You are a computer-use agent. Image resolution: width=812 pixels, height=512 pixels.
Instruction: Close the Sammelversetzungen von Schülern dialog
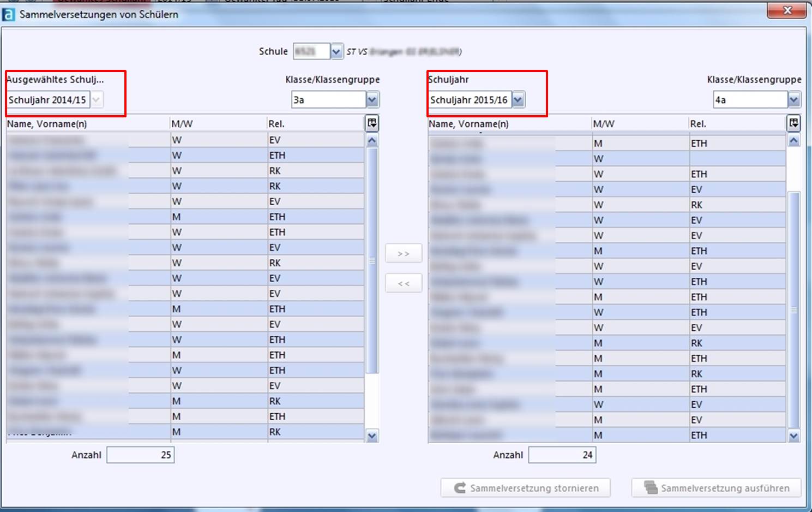tap(787, 10)
